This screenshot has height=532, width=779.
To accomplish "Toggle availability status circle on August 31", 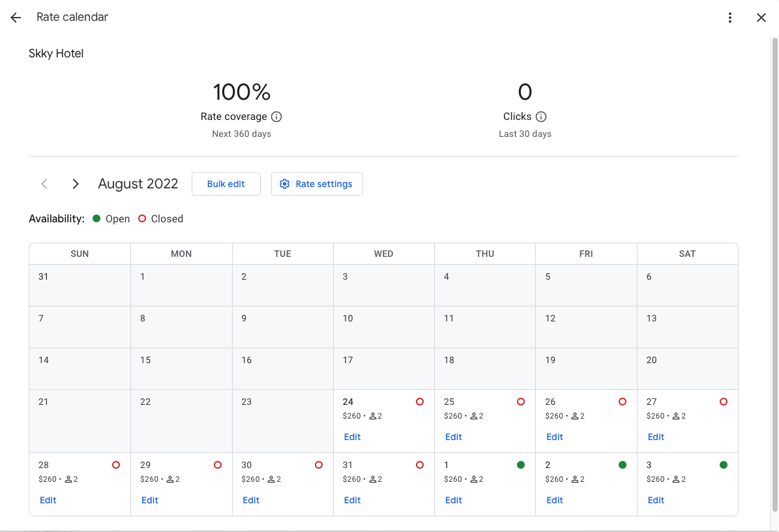I will click(420, 465).
